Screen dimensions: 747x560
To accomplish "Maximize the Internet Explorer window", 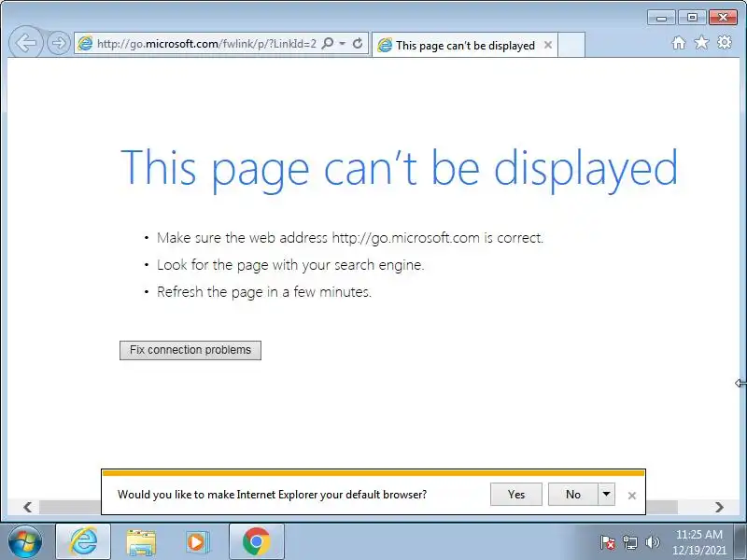I will (x=692, y=18).
